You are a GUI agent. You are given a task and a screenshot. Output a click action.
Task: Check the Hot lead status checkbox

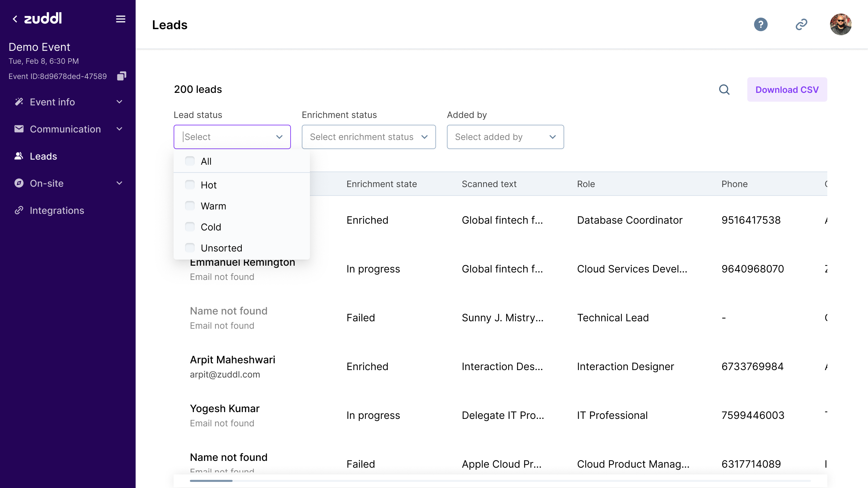click(x=190, y=185)
